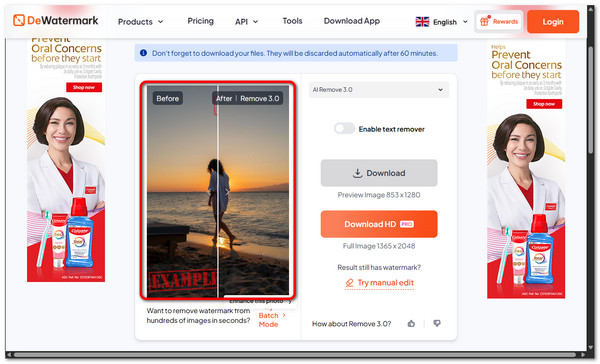This screenshot has height=364, width=600.
Task: Click the Download HD PRO button
Action: (x=379, y=224)
